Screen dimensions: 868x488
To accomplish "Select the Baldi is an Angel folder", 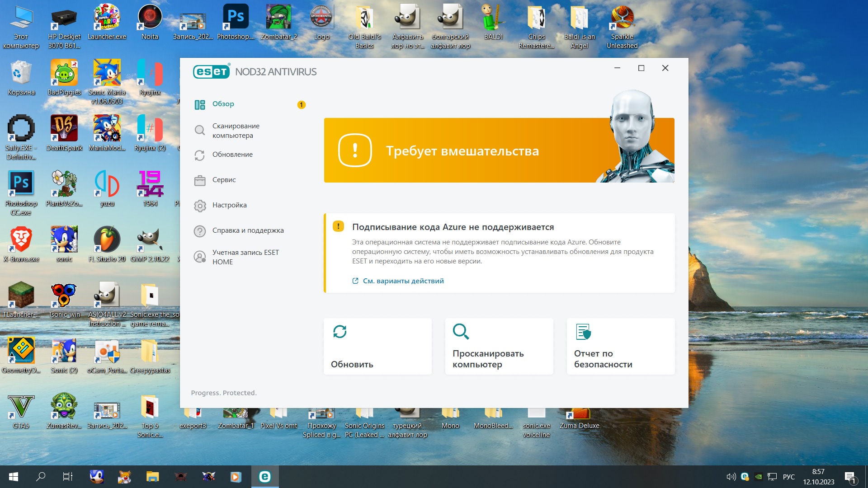I will pos(579,27).
